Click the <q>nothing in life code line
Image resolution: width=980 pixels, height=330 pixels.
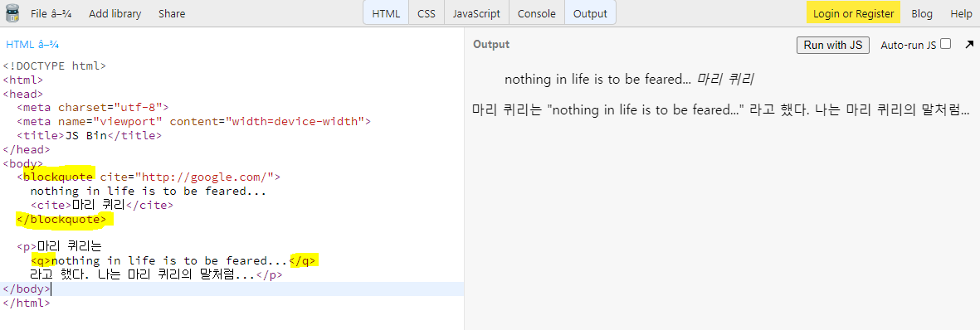[174, 260]
